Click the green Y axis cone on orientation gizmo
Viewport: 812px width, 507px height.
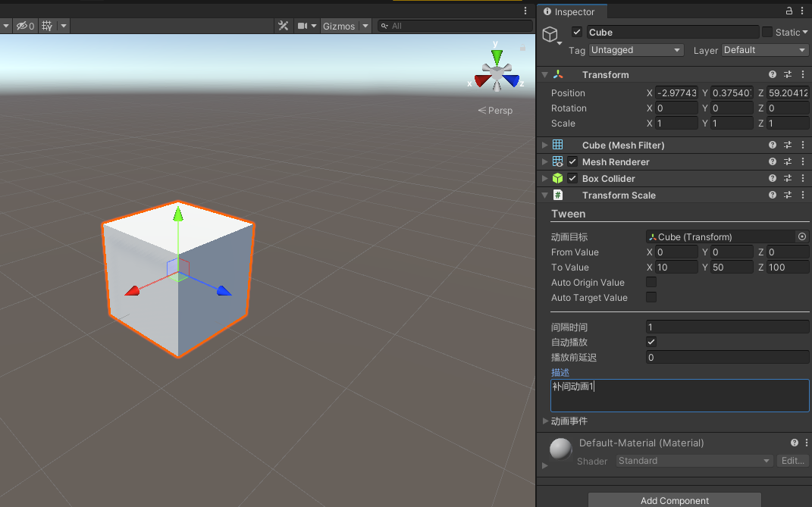(x=497, y=56)
